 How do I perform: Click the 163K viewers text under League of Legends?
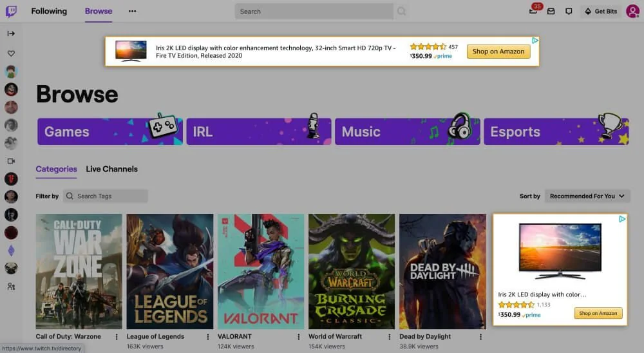(x=145, y=347)
